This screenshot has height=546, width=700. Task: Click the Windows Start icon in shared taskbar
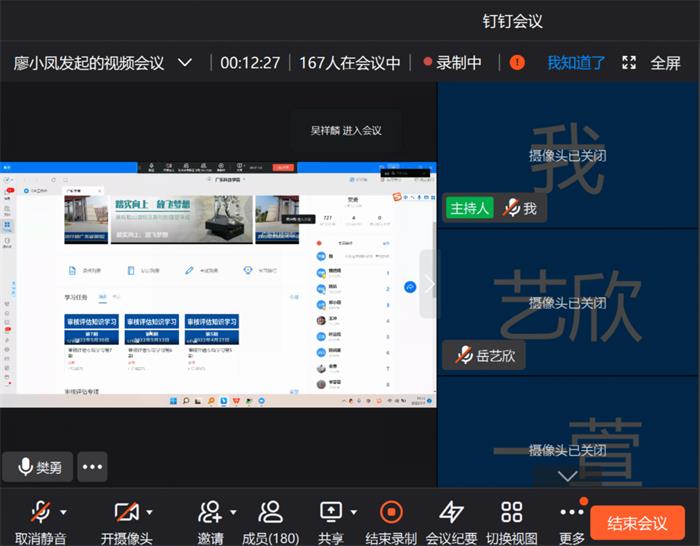tap(173, 401)
